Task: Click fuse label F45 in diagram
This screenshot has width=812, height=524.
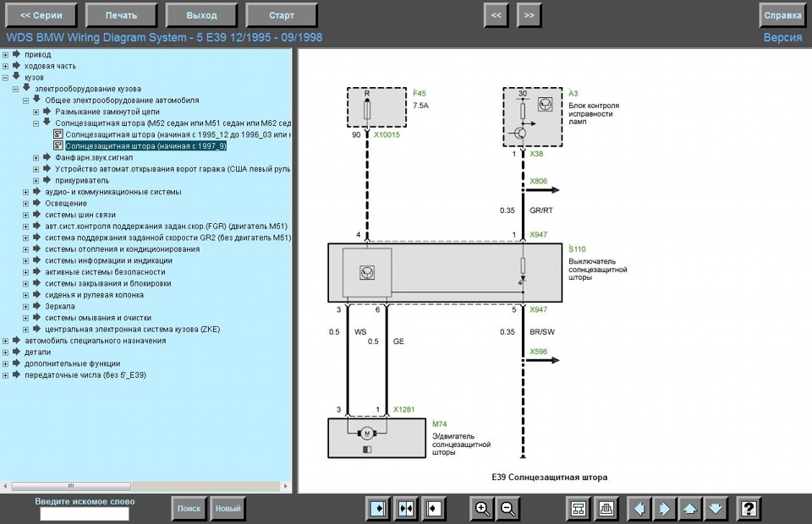Action: pyautogui.click(x=420, y=94)
